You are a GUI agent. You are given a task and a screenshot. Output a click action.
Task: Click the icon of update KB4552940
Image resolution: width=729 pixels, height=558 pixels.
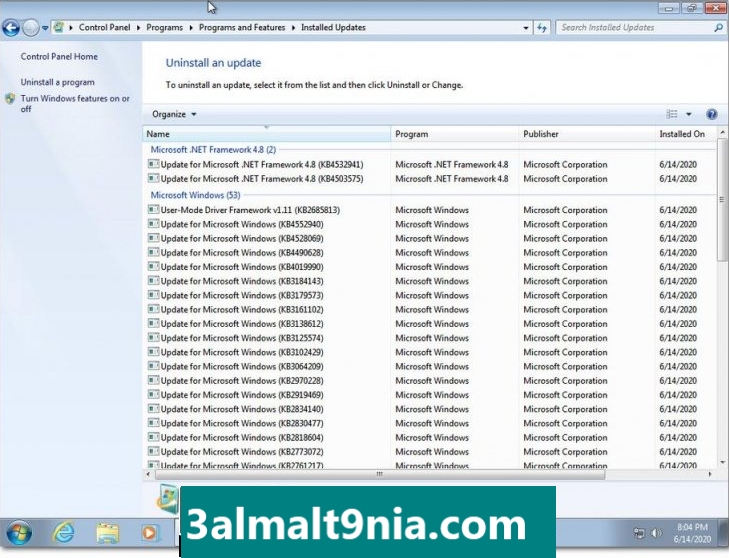pyautogui.click(x=153, y=224)
